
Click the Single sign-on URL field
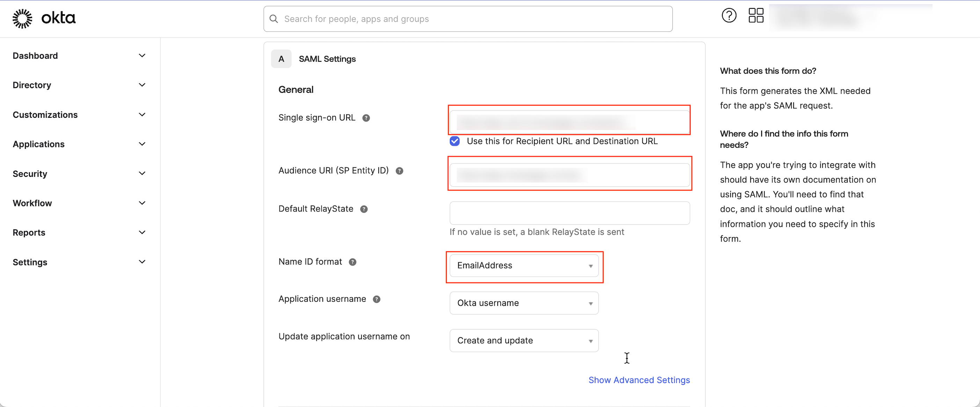coord(570,121)
